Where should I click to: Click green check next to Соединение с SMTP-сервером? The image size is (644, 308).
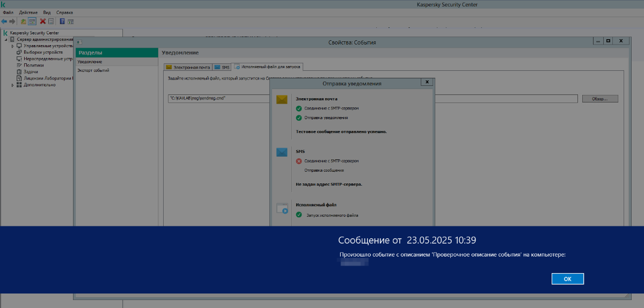[299, 108]
